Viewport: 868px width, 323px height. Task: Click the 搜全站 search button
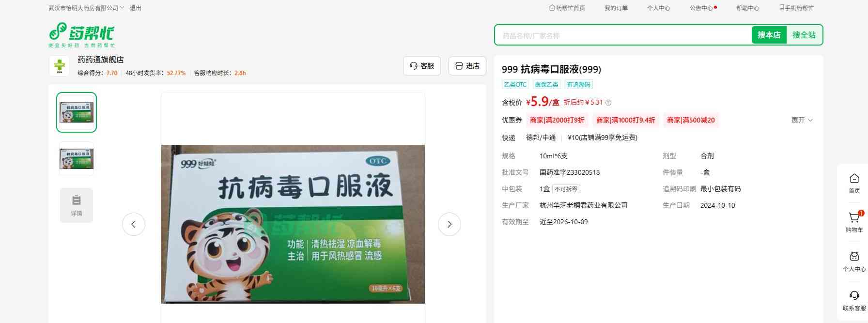click(x=804, y=35)
